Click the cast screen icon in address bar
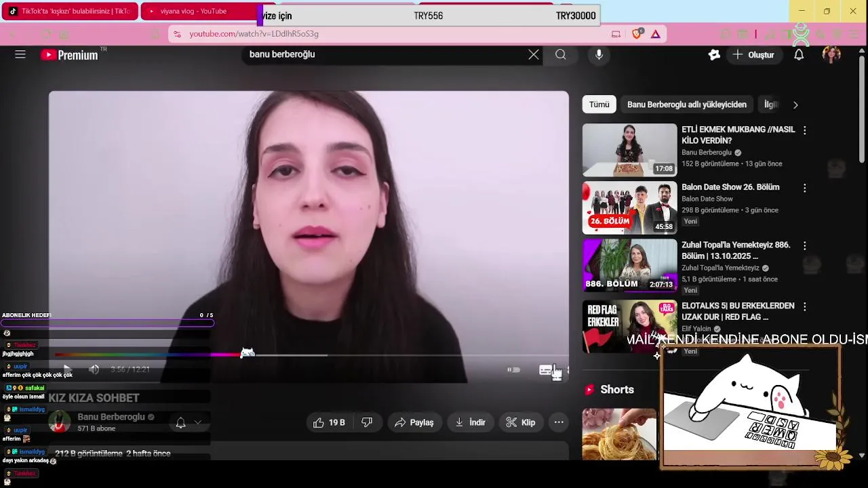 (x=616, y=34)
